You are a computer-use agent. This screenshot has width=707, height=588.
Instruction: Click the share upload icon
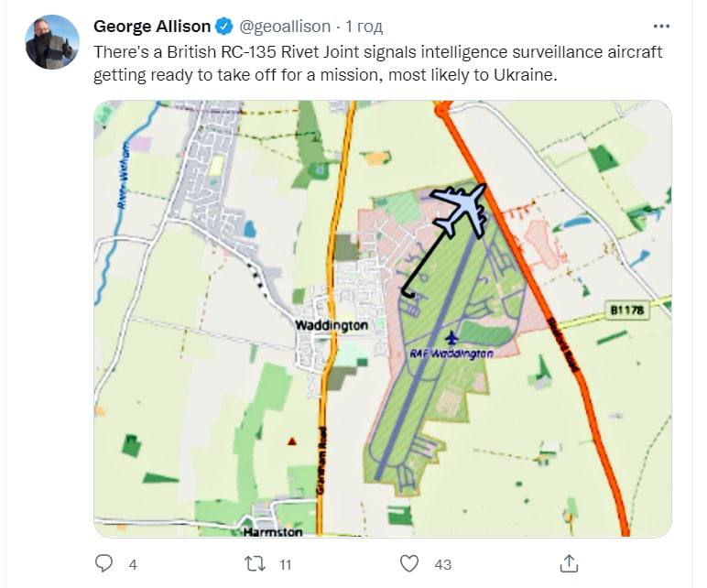point(568,564)
